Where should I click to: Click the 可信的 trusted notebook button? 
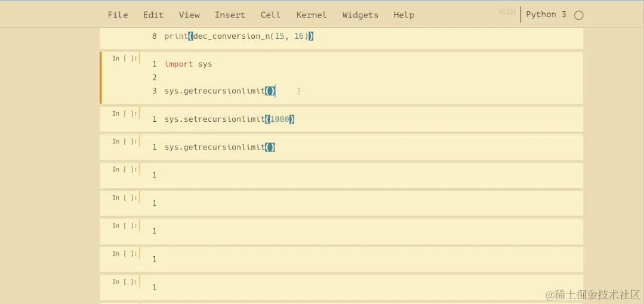pos(507,13)
